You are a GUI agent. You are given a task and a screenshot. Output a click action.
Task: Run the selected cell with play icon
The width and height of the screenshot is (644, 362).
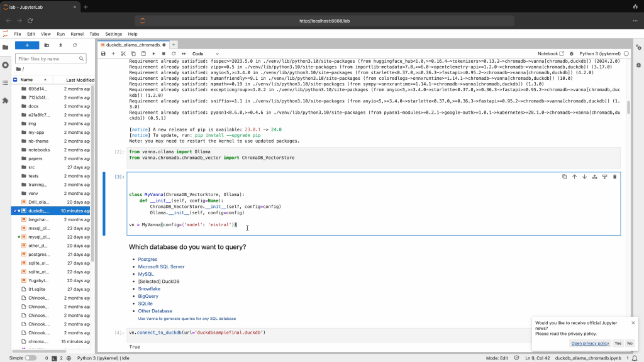coord(154,54)
